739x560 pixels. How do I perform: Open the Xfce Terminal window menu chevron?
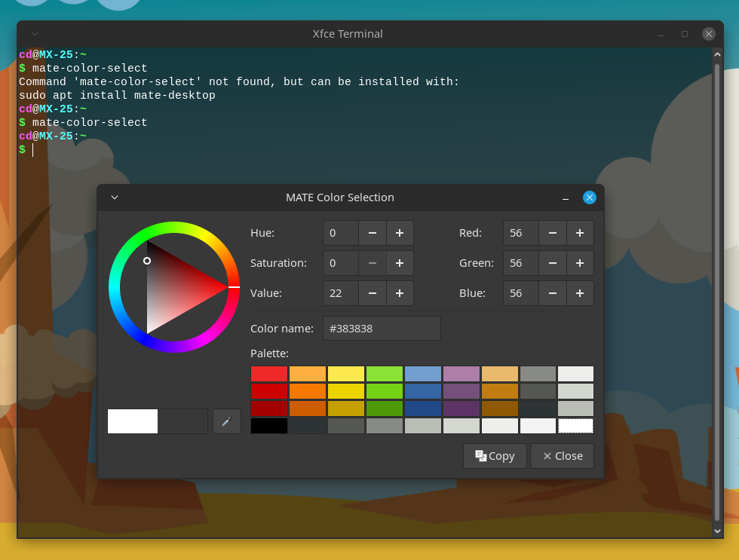pos(35,34)
